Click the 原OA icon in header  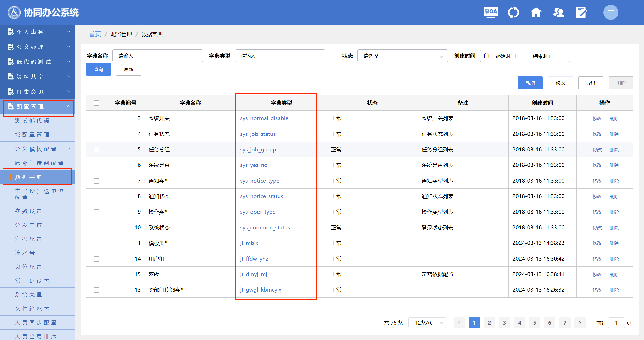[491, 12]
